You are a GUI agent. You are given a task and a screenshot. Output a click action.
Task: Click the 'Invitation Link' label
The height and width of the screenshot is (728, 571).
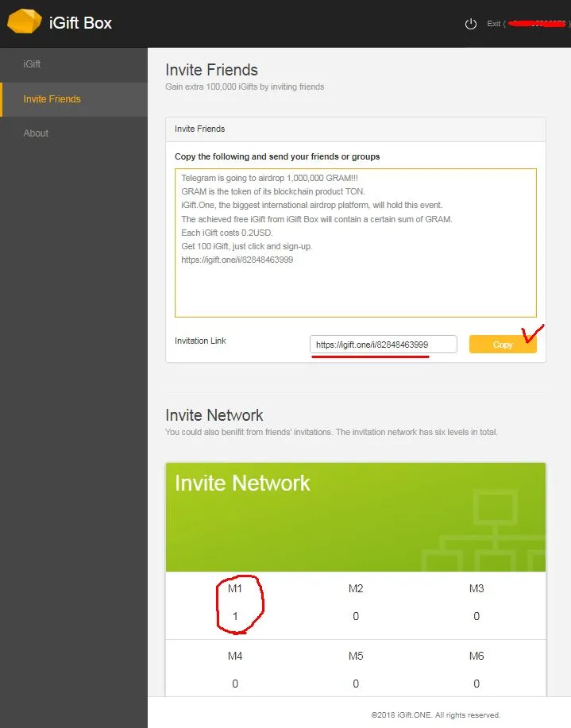point(200,341)
